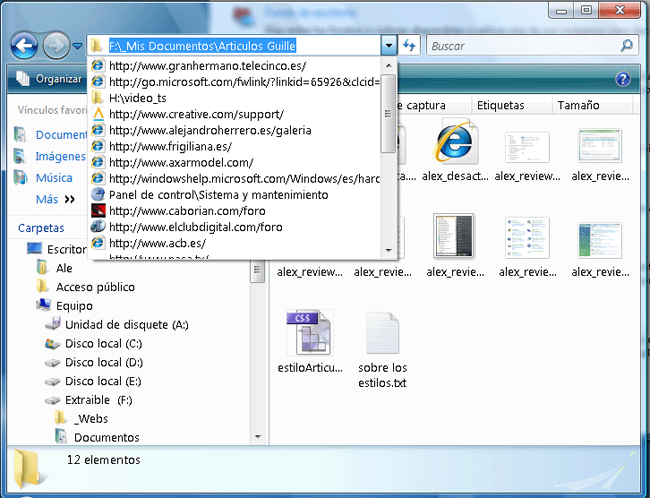Select the address bar path text
650x498 pixels.
[x=202, y=46]
